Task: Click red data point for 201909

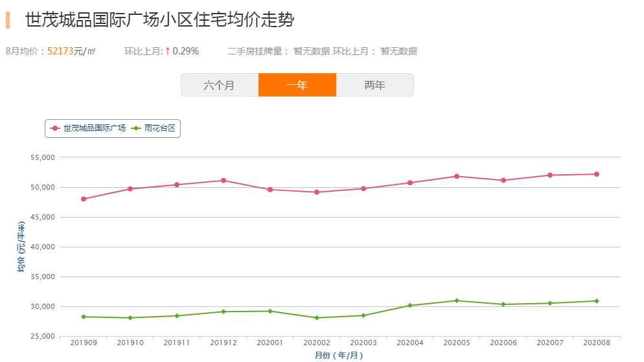Action: click(x=84, y=199)
